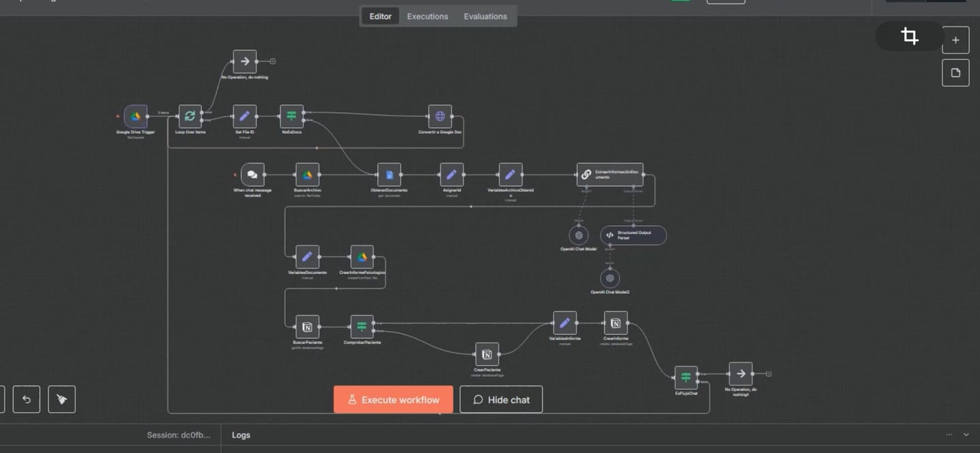The image size is (980, 453).
Task: Select the NoEsDocs if node
Action: click(x=292, y=116)
